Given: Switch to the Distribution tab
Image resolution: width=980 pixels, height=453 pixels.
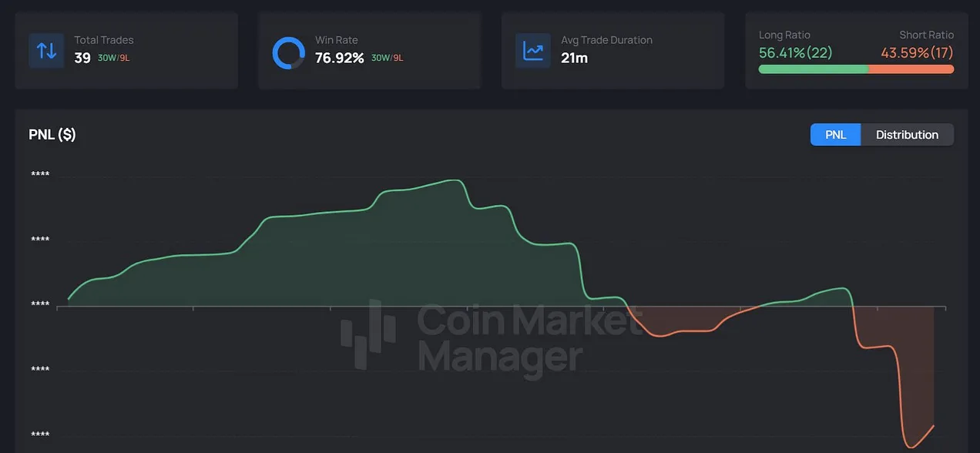Looking at the screenshot, I should pyautogui.click(x=907, y=135).
